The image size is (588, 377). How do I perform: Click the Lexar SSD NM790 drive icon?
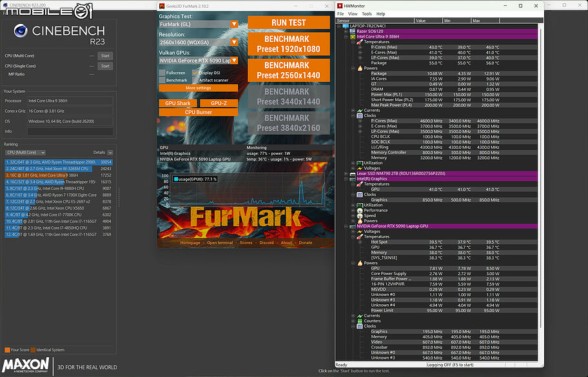click(353, 173)
